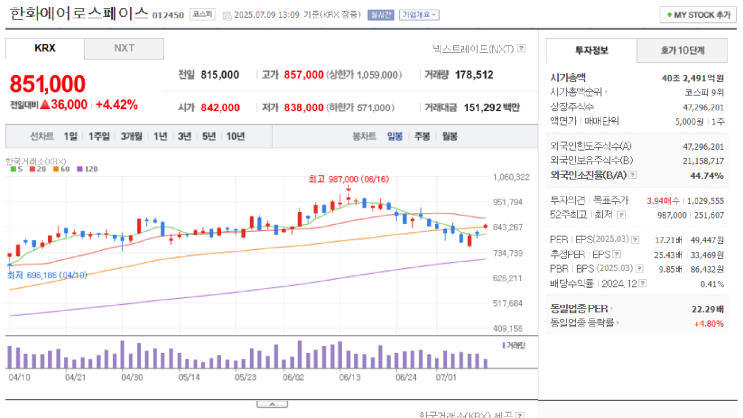Toggle the 실시간 badge
The width and height of the screenshot is (743, 418).
pyautogui.click(x=381, y=15)
